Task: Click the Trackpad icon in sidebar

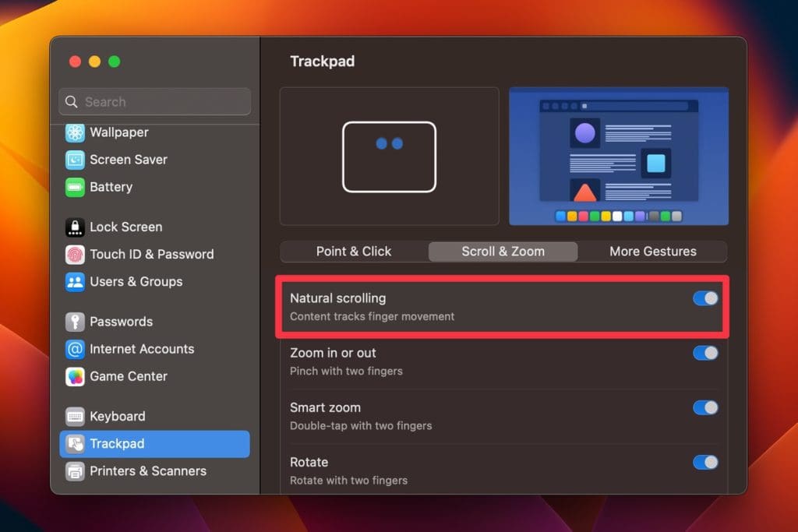Action: (75, 443)
